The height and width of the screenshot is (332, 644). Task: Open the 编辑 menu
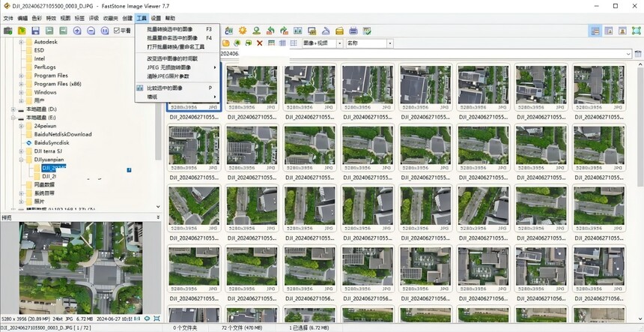point(22,18)
